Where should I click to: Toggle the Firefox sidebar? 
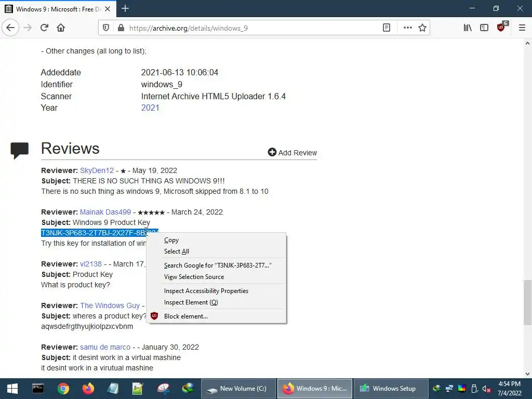484,28
